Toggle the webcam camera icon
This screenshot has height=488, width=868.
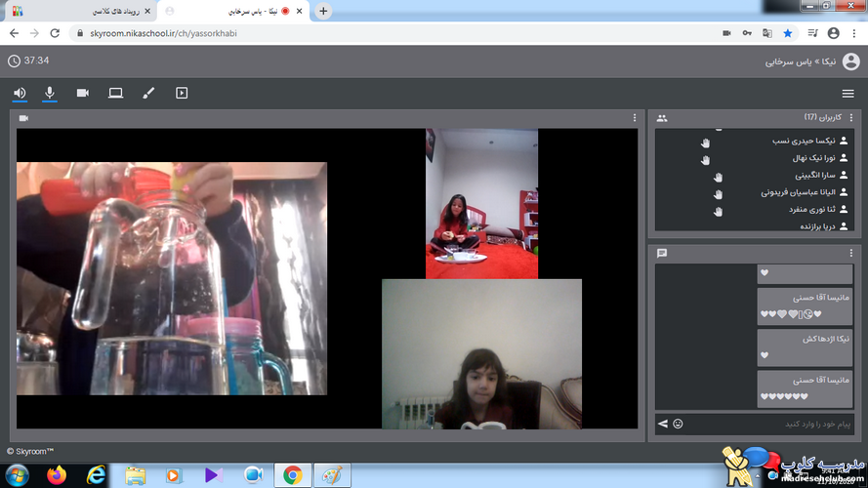click(x=82, y=93)
